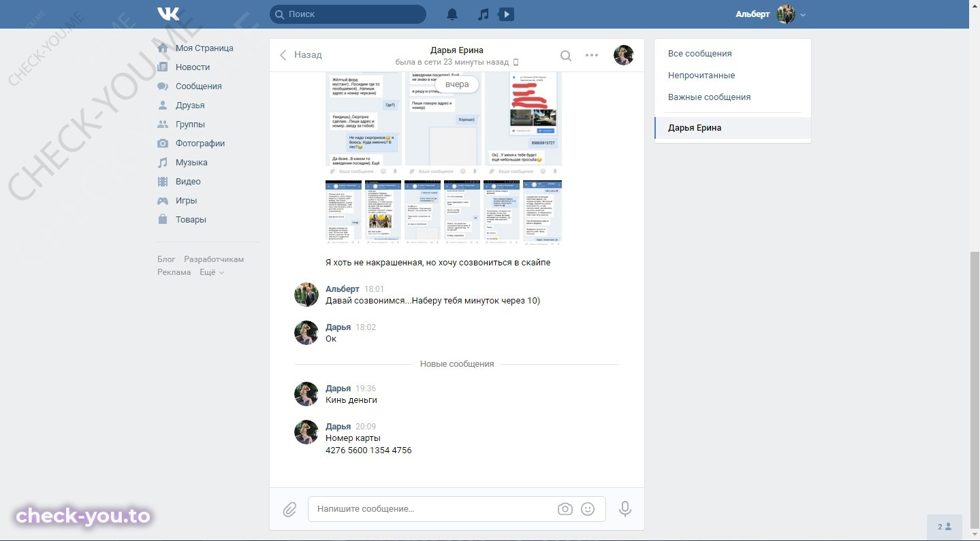Expand the Альберт account dropdown
980x541 pixels.
click(x=770, y=14)
